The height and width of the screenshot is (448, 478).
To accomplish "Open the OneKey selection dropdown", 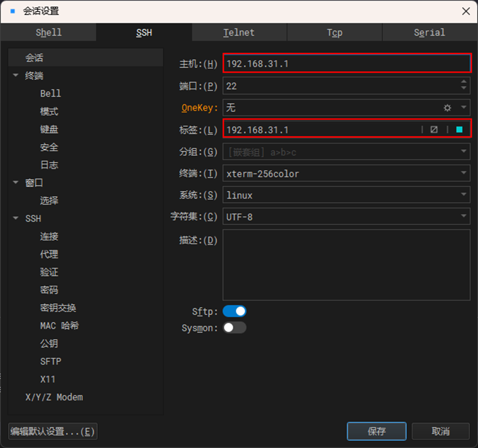I will [463, 107].
